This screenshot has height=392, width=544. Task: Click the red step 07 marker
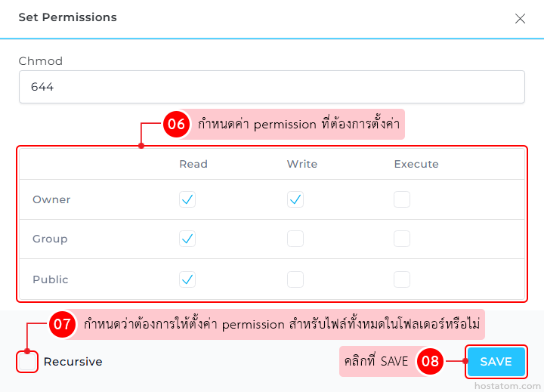coord(62,326)
